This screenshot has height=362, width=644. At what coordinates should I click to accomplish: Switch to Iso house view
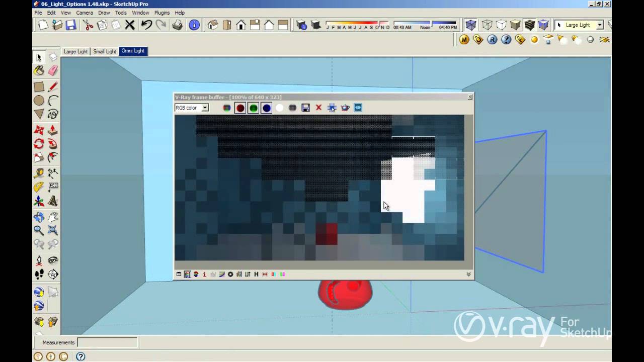(x=213, y=25)
